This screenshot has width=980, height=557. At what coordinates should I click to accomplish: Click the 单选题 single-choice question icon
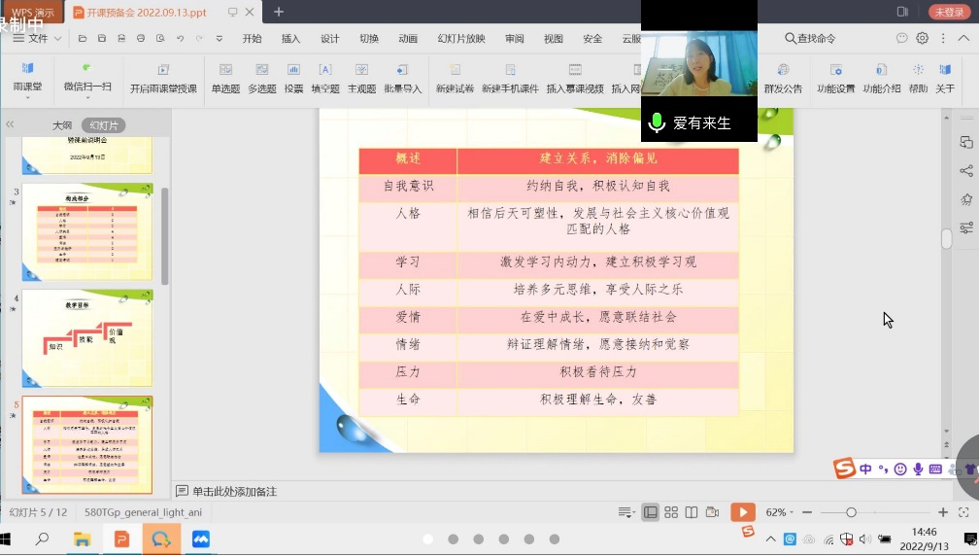[225, 78]
